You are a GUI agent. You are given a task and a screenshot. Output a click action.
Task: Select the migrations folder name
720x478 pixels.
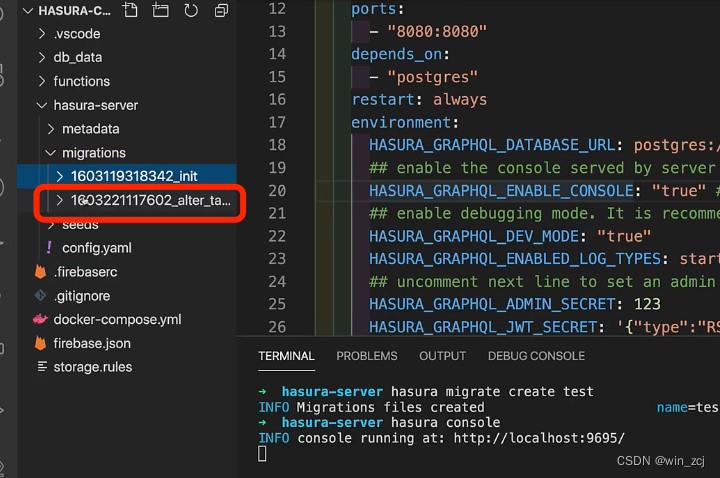point(94,153)
